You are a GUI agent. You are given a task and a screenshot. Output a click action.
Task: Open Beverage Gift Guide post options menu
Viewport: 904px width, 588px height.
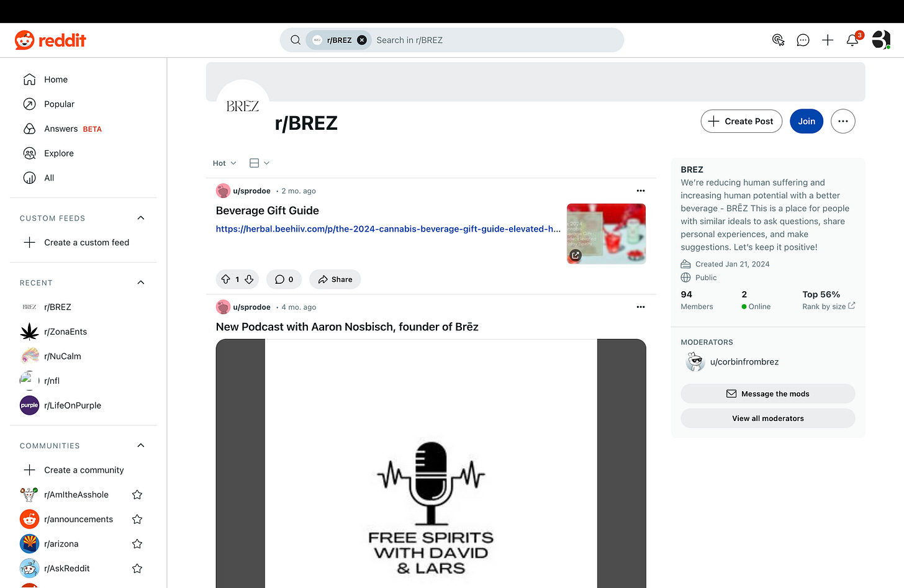(x=641, y=191)
